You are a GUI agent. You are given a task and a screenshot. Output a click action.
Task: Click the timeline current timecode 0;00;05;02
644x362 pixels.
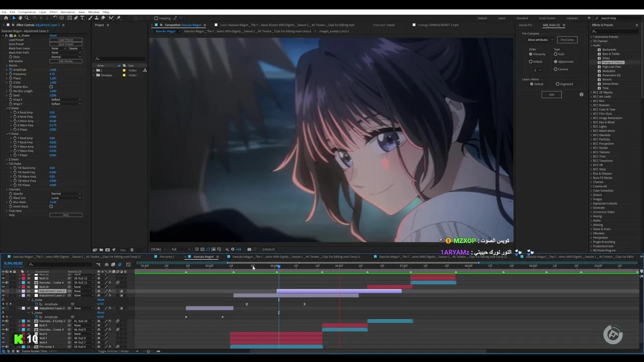pyautogui.click(x=13, y=263)
